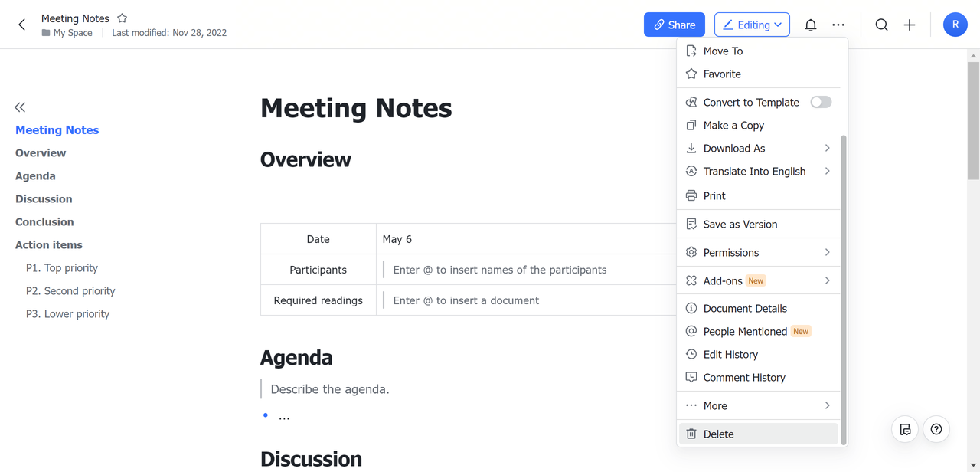The width and height of the screenshot is (980, 472).
Task: Open the Add-ons submenu
Action: point(758,280)
